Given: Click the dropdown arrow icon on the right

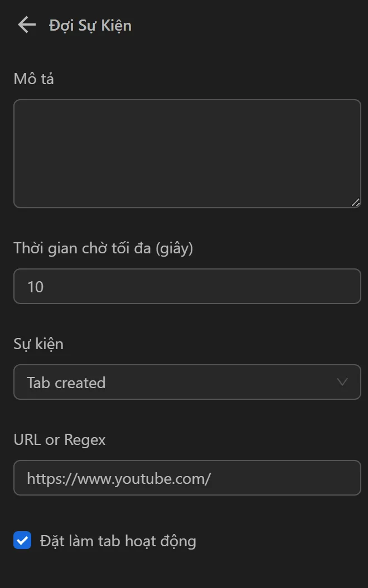Looking at the screenshot, I should coord(342,382).
